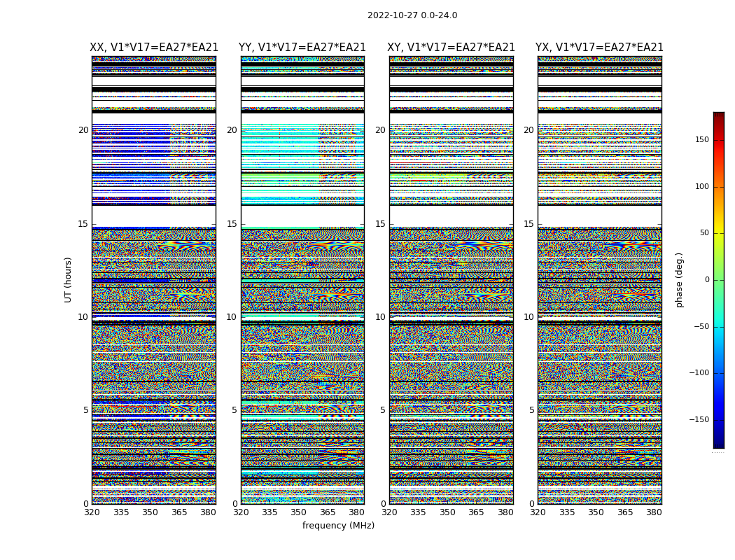This screenshot has height=560, width=735.
Task: Click the phase colorbar strip
Action: click(x=719, y=280)
